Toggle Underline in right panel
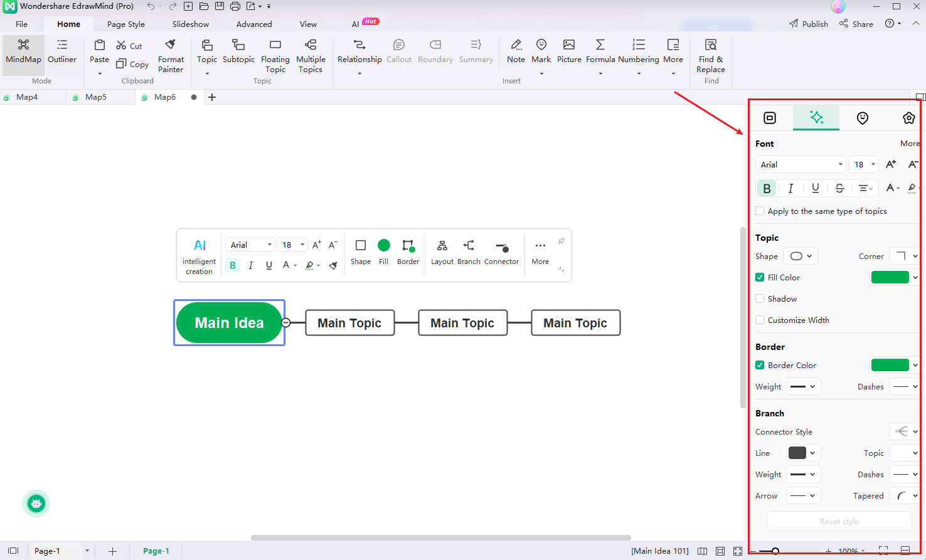926x560 pixels. (x=815, y=188)
